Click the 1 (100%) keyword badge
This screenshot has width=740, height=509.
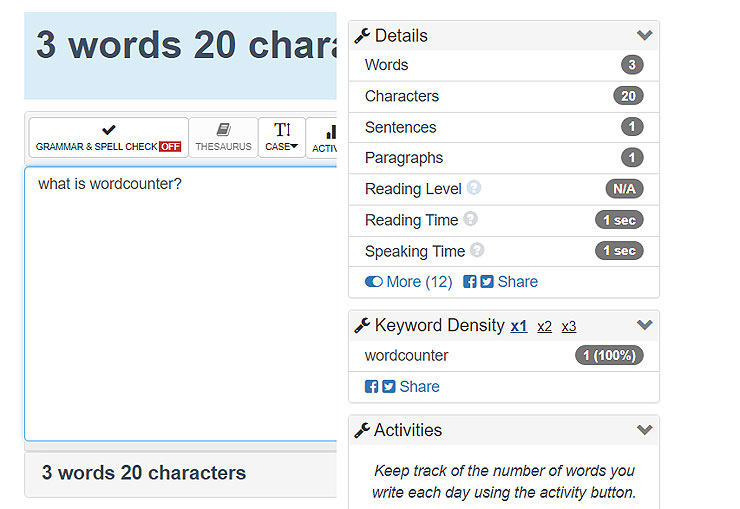(609, 355)
